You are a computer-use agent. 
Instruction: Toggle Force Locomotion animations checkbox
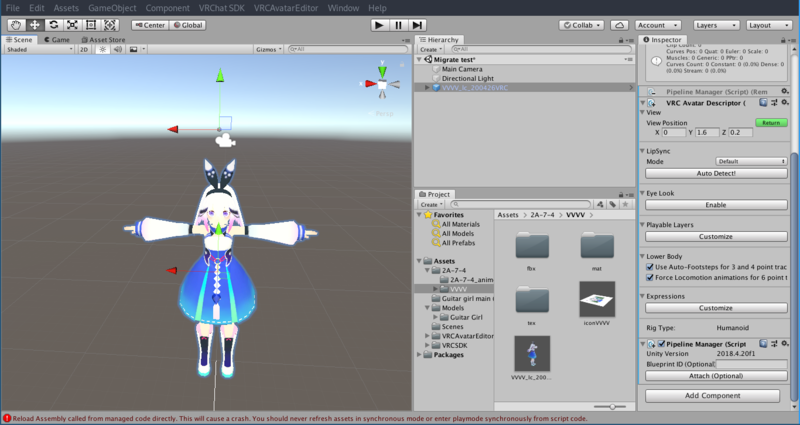649,278
